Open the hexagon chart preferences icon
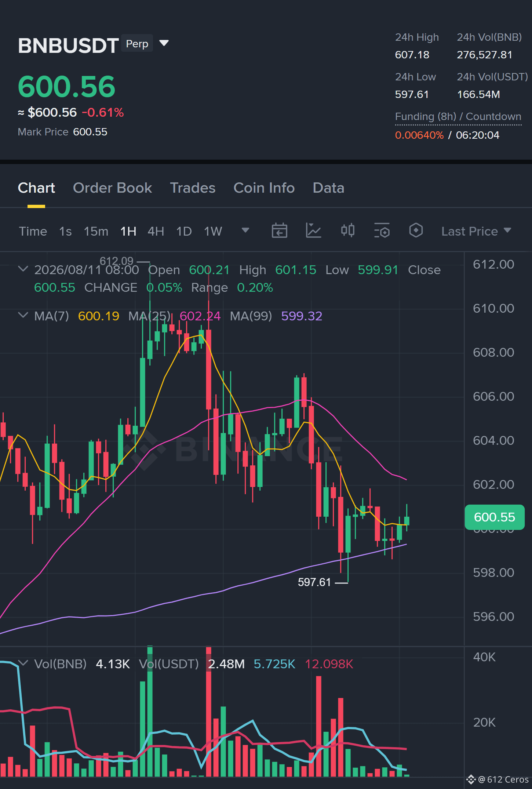 pos(416,230)
